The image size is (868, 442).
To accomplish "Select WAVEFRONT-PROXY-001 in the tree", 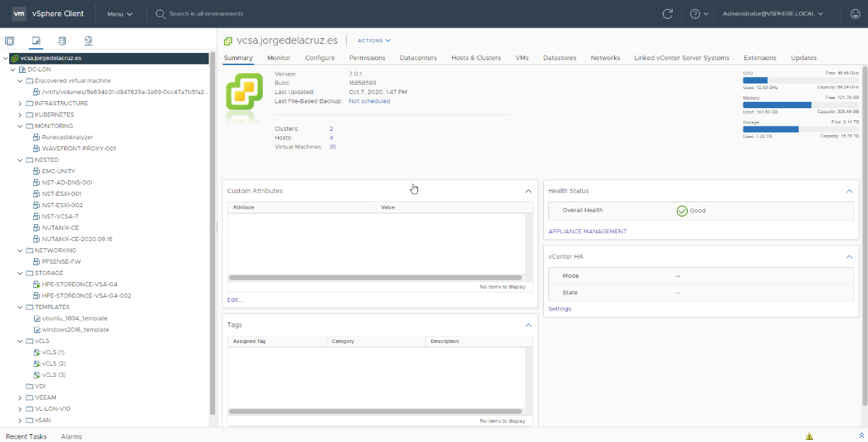I will pyautogui.click(x=79, y=149).
